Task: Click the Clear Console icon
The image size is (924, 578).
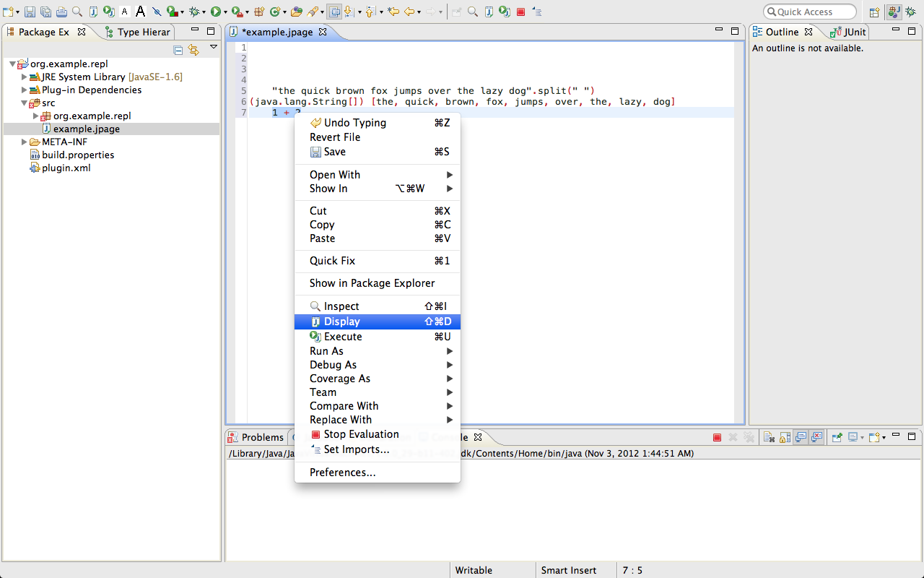Action: pyautogui.click(x=769, y=437)
